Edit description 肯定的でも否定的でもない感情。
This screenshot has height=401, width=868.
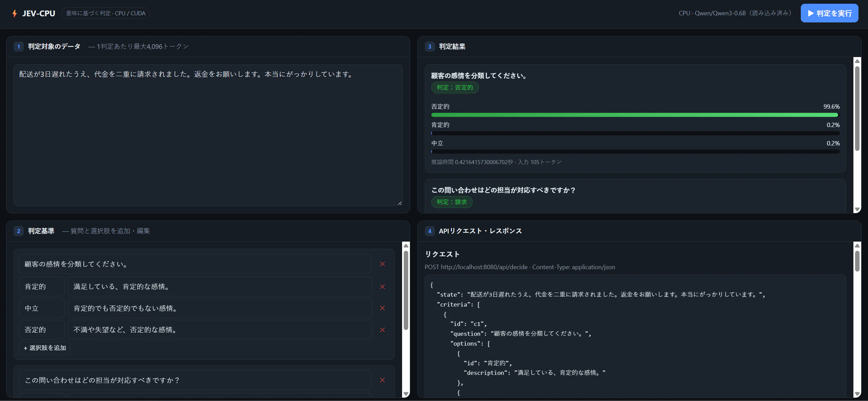pyautogui.click(x=220, y=308)
